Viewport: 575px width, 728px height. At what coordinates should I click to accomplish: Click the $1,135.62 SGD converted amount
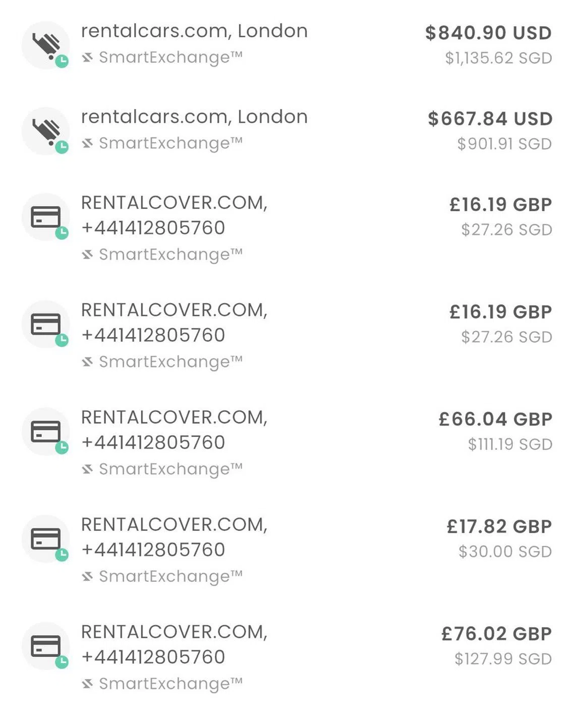coord(498,58)
